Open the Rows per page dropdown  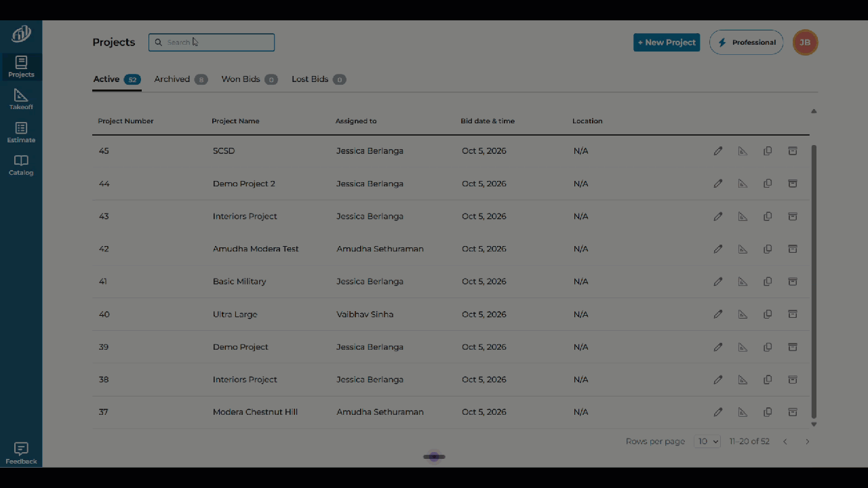[707, 441]
